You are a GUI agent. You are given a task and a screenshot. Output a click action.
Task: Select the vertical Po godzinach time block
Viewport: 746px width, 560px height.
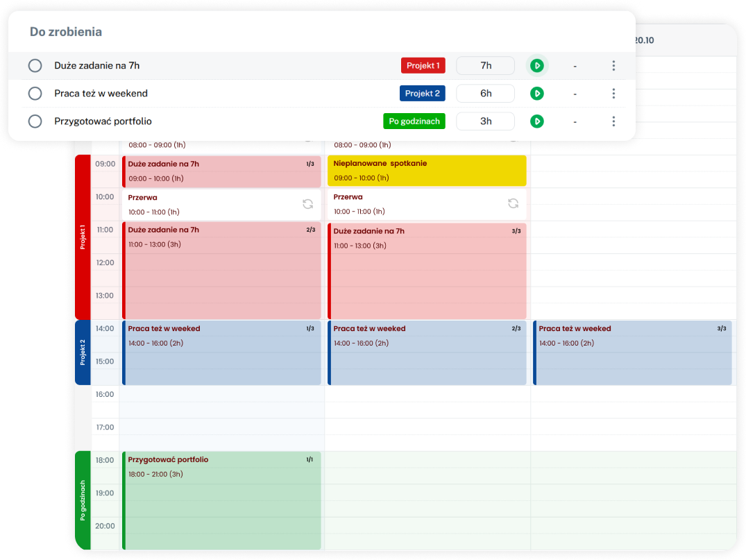coord(83,500)
